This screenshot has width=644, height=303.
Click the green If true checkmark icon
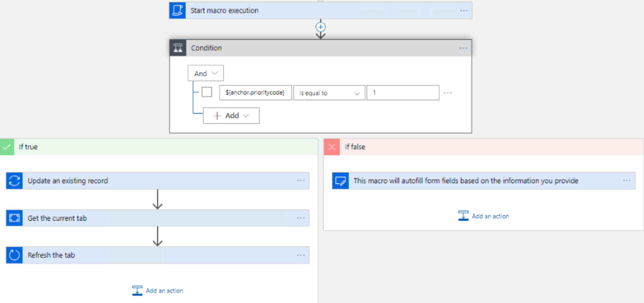pyautogui.click(x=7, y=147)
